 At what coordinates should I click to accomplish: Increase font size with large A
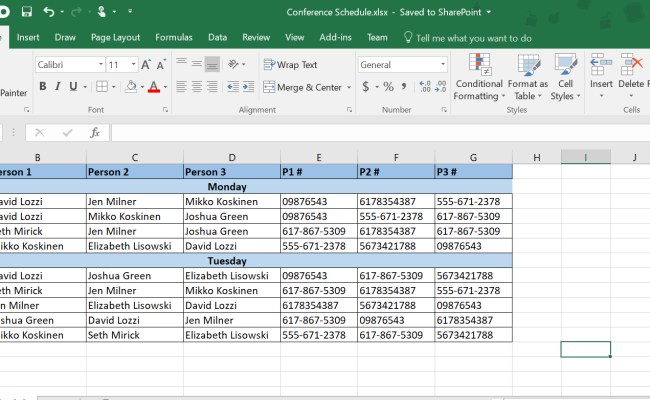(x=146, y=65)
